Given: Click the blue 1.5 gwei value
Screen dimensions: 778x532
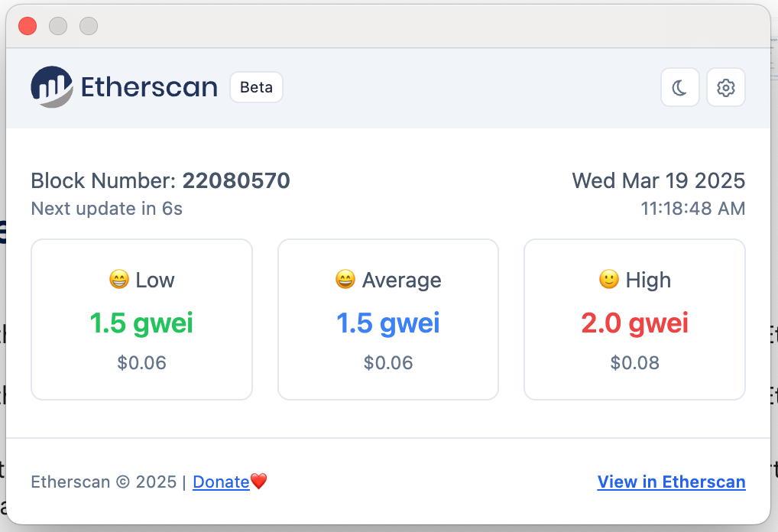Looking at the screenshot, I should [388, 323].
